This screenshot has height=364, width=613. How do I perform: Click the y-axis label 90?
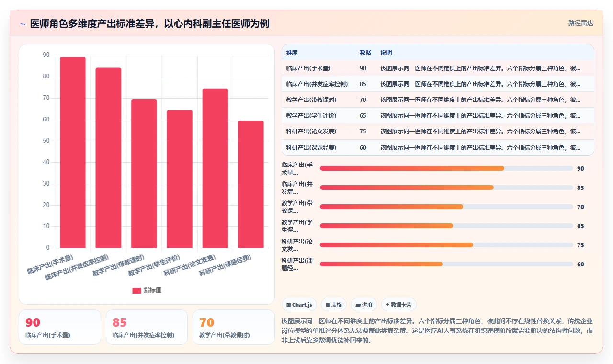[46, 55]
